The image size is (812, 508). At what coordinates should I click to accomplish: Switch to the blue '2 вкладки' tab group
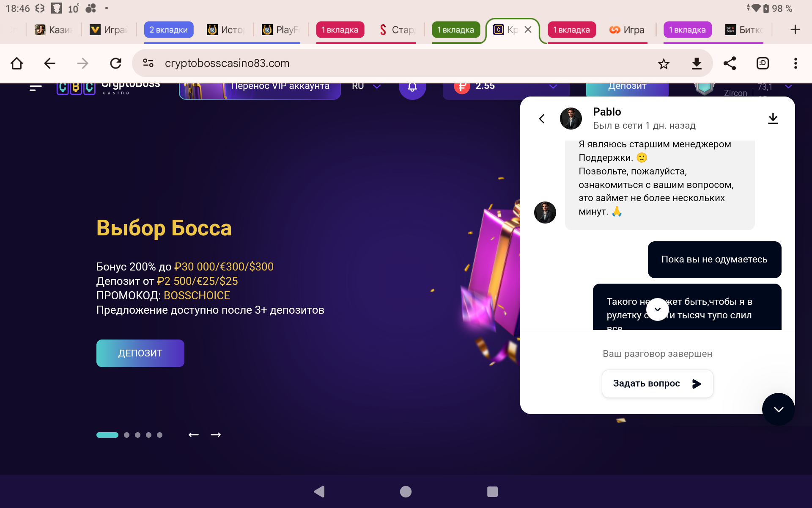pos(168,30)
